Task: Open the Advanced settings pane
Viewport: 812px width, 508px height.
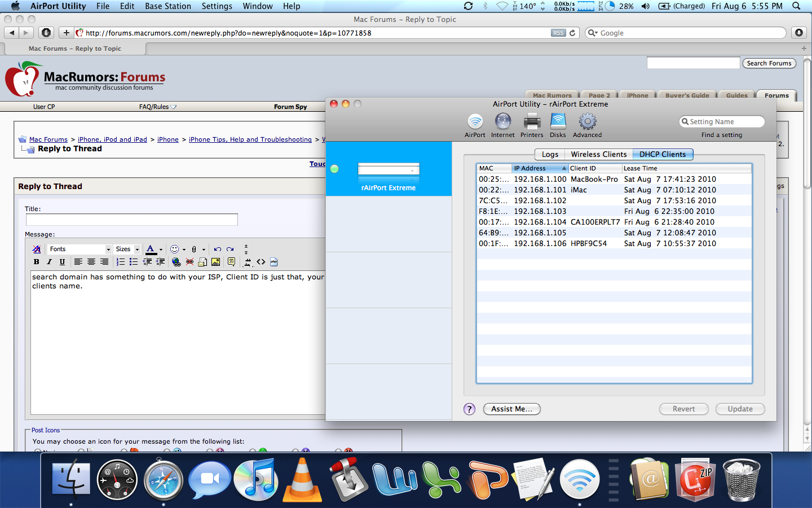Action: [x=587, y=125]
